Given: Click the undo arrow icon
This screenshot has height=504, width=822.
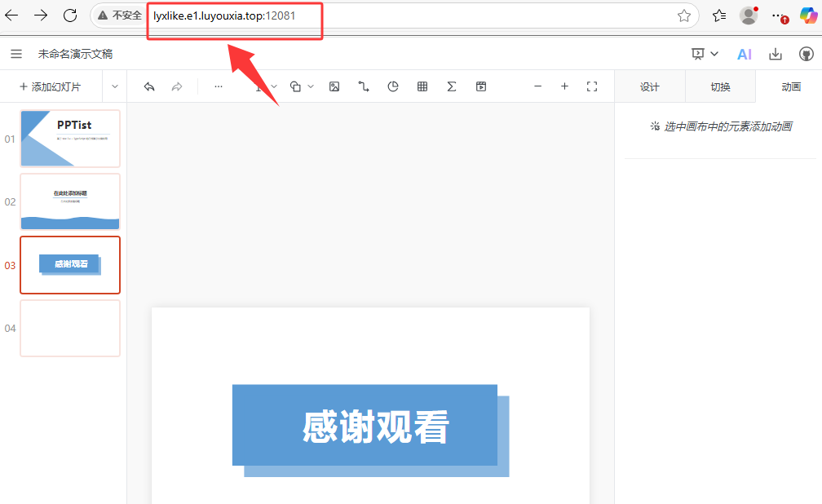Looking at the screenshot, I should click(x=149, y=86).
